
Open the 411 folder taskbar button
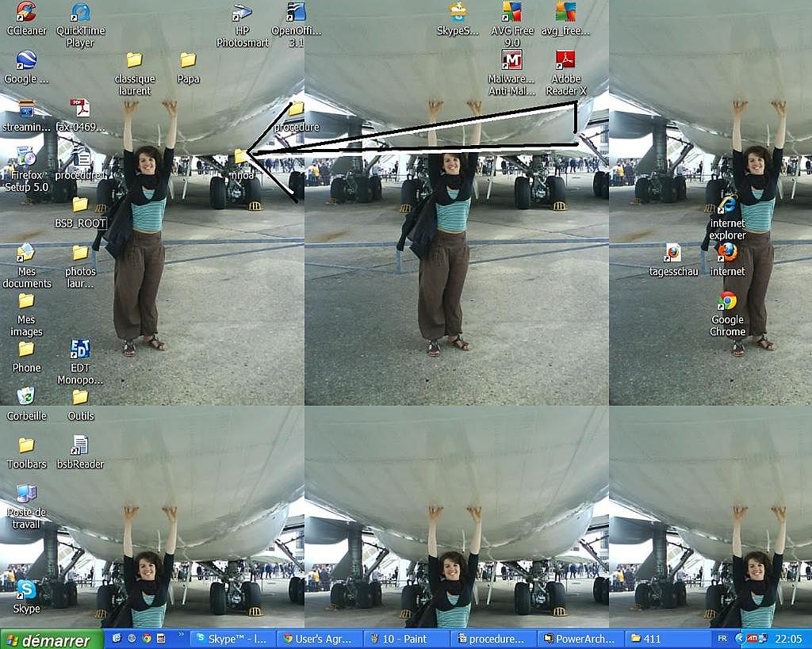point(666,639)
